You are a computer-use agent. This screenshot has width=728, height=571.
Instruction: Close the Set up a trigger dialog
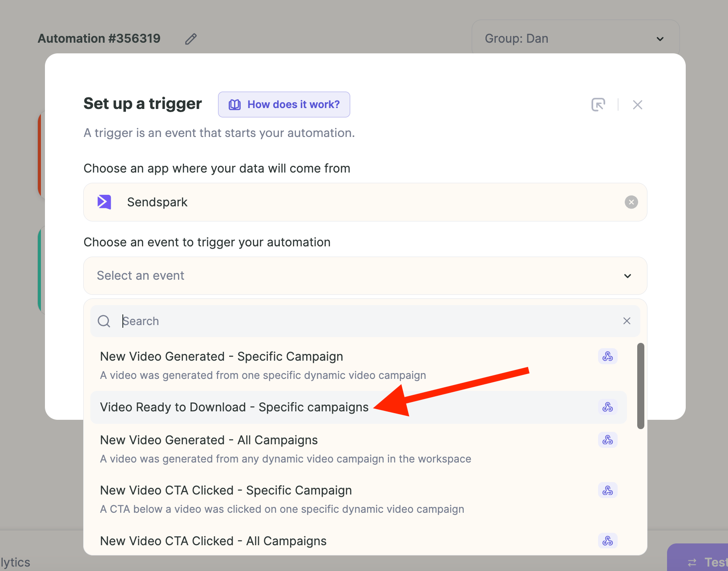637,105
